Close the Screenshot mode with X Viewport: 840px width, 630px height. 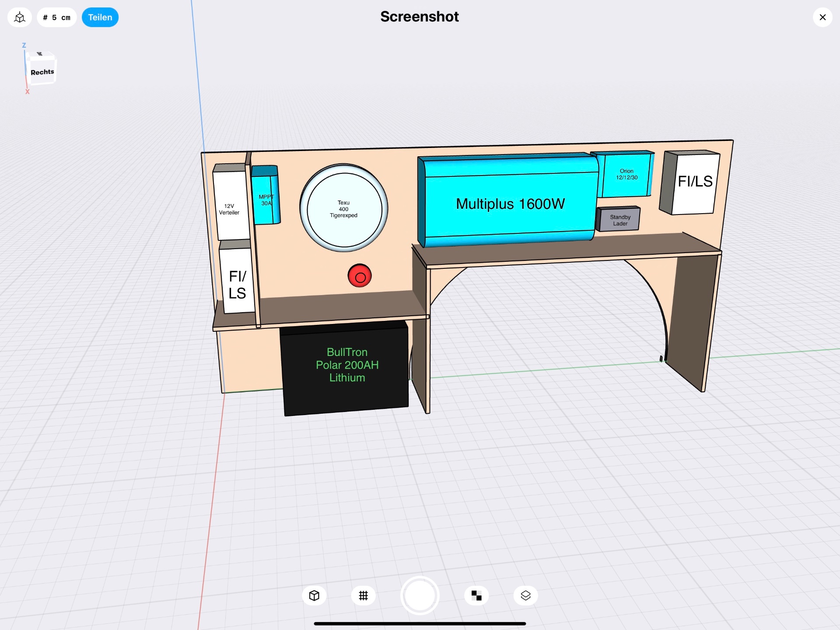click(822, 18)
